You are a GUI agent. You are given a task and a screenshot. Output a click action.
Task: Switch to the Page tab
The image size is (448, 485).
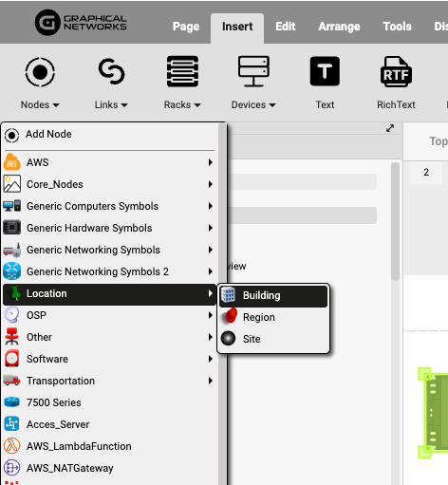click(186, 27)
